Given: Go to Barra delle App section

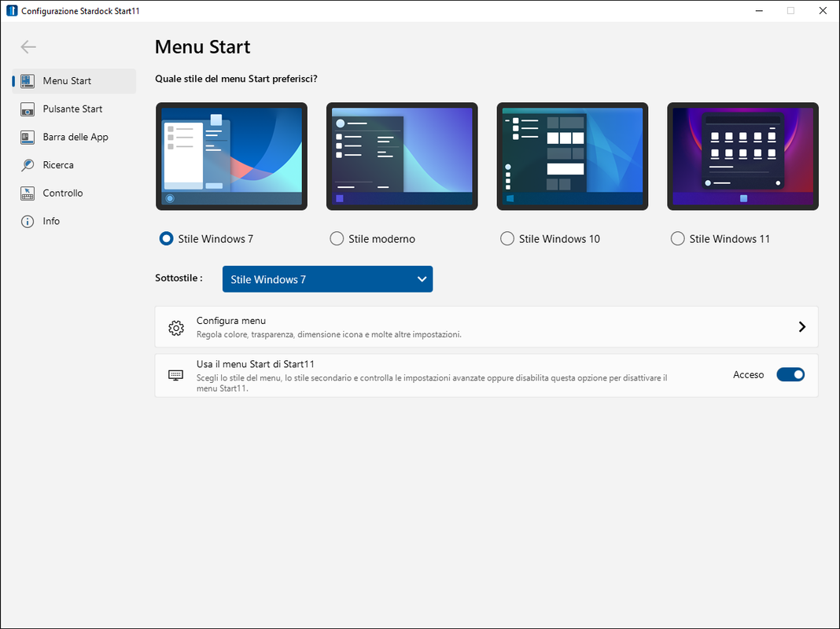Looking at the screenshot, I should [74, 137].
